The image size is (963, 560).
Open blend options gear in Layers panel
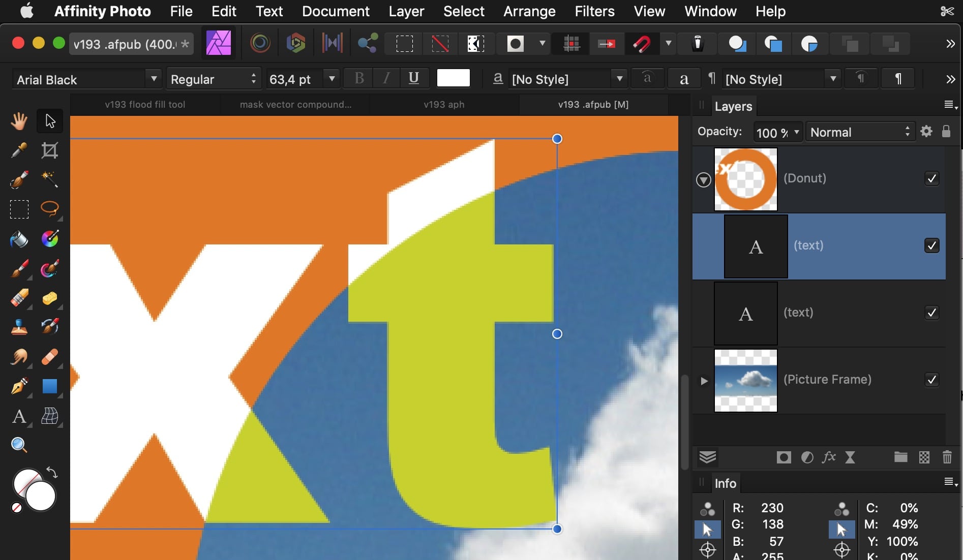point(926,132)
